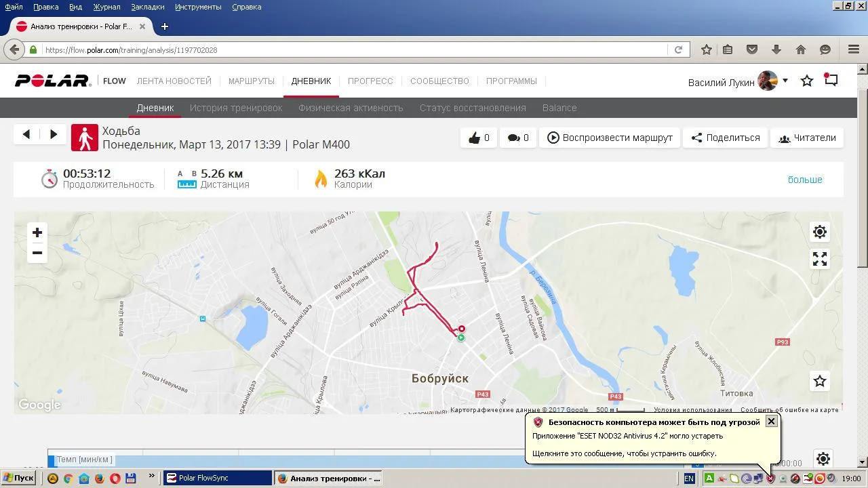868x488 pixels.
Task: Open graph settings gear below the map
Action: (x=823, y=459)
